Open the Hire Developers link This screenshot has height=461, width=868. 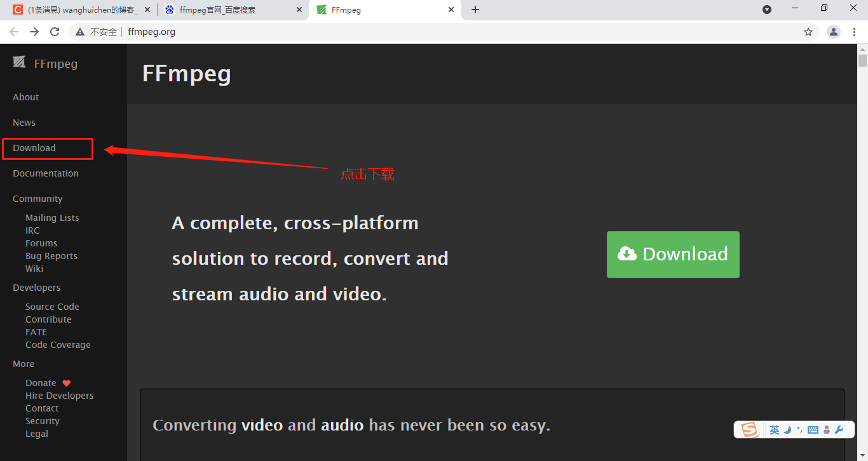click(59, 396)
